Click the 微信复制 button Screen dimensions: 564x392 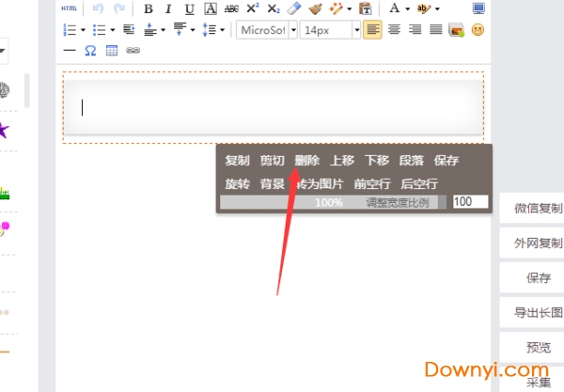point(538,209)
